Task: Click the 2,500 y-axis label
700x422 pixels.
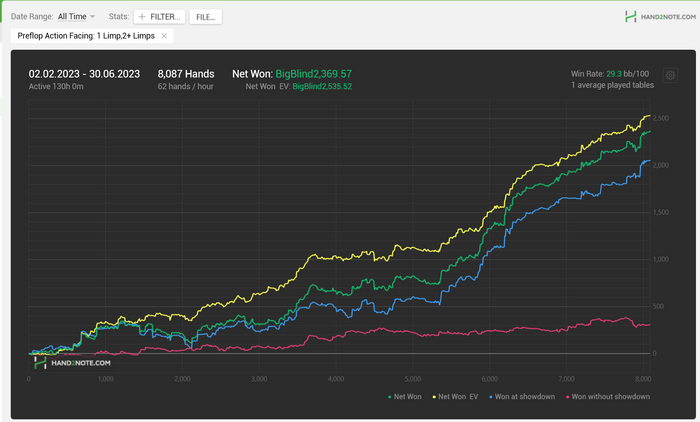Action: (x=661, y=118)
